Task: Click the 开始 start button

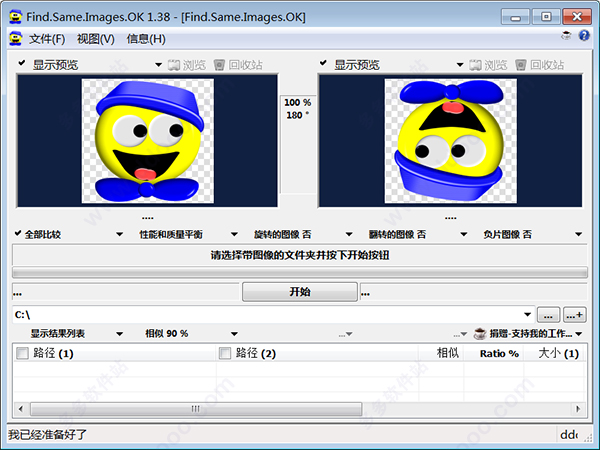Action: click(300, 292)
